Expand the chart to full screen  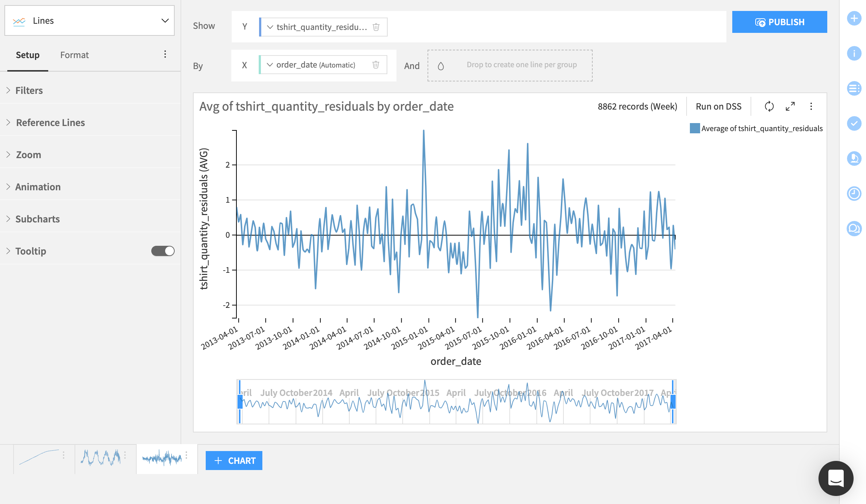coord(790,106)
